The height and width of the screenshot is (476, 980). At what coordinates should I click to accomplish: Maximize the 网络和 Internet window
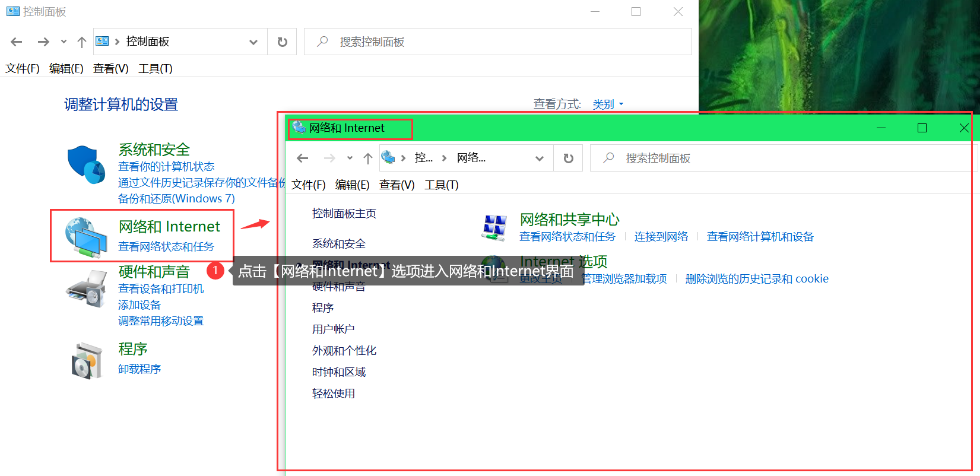922,128
